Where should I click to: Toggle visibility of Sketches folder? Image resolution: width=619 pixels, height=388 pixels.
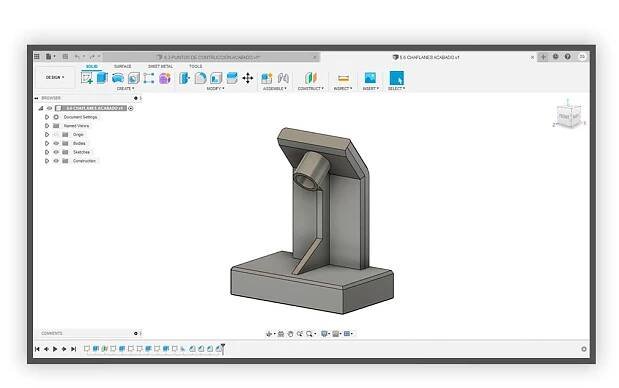56,152
